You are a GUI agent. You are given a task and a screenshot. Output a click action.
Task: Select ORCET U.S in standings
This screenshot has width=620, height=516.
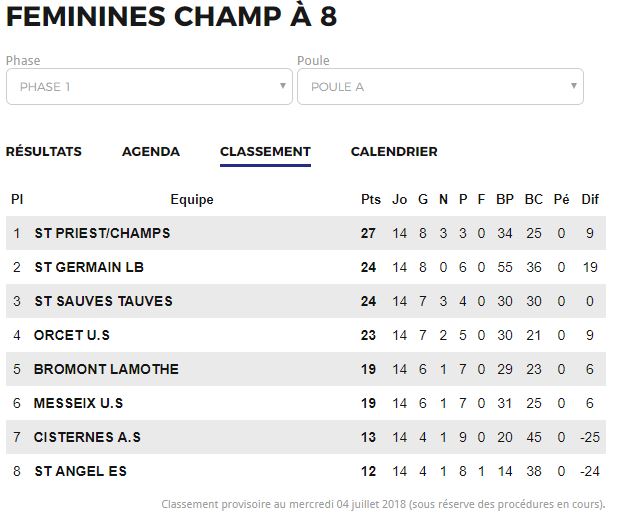pos(72,335)
